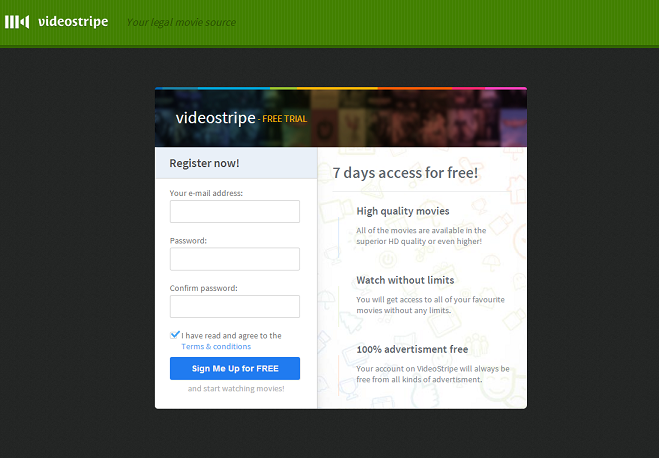Uncheck the agree to terms checkbox
Viewport: 659px width, 458px height.
pyautogui.click(x=174, y=335)
